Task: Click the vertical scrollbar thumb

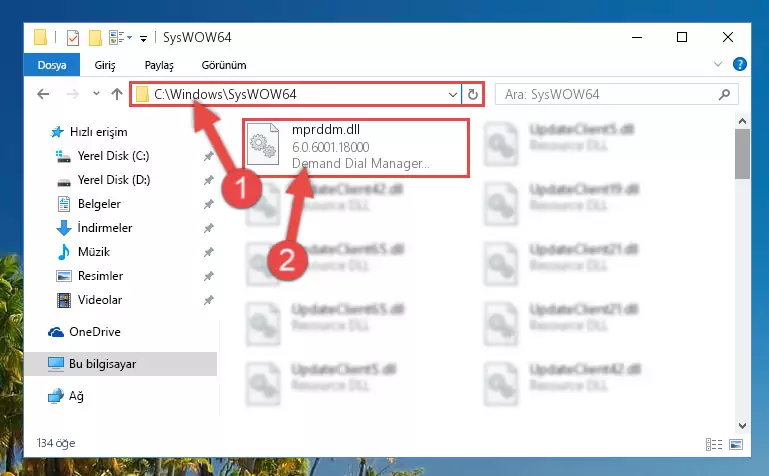Action: point(742,154)
